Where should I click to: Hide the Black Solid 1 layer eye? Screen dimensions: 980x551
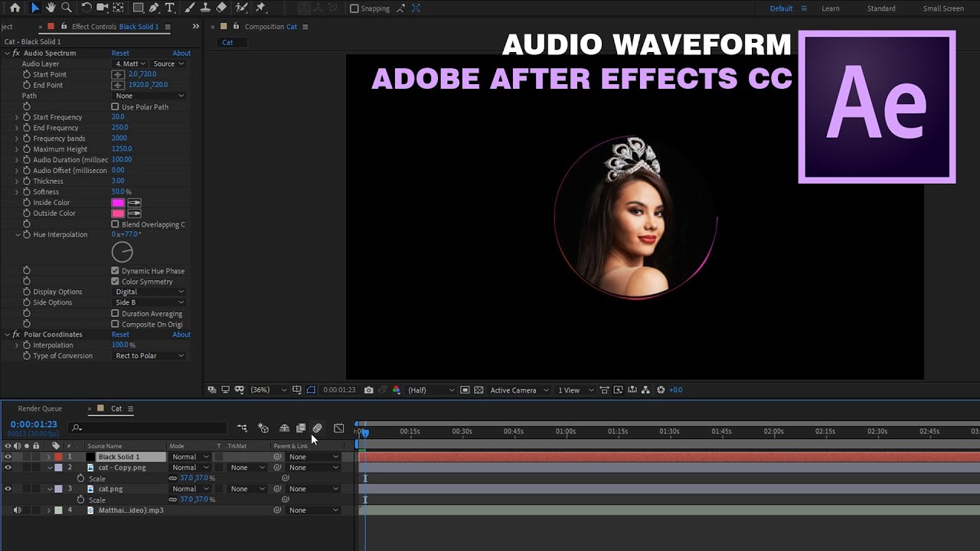[x=8, y=457]
